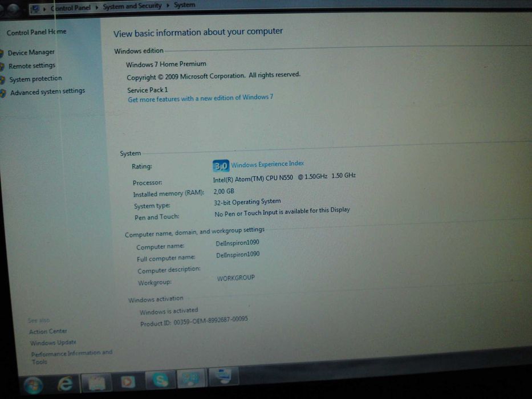532x399 pixels.
Task: Click the 2,00 GB installed memory value
Action: coord(224,192)
